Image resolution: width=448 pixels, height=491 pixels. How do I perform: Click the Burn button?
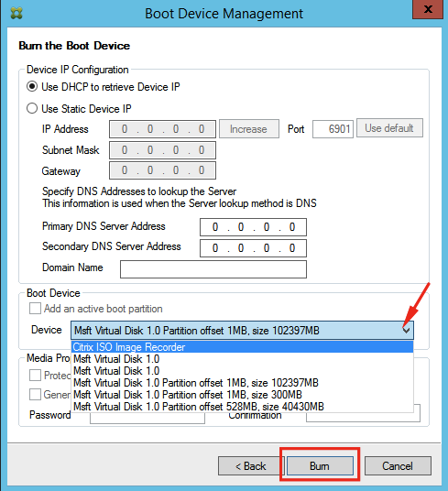(x=320, y=466)
